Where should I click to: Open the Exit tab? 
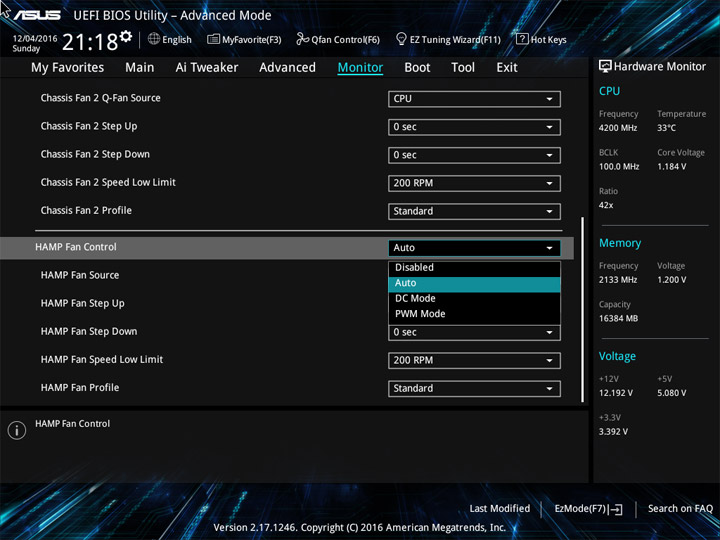pyautogui.click(x=507, y=68)
